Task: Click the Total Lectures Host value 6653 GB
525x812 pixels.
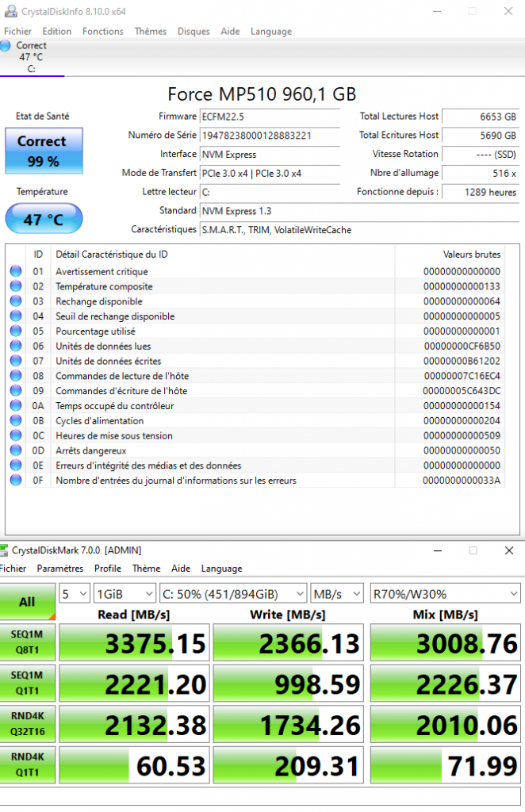Action: coord(481,117)
